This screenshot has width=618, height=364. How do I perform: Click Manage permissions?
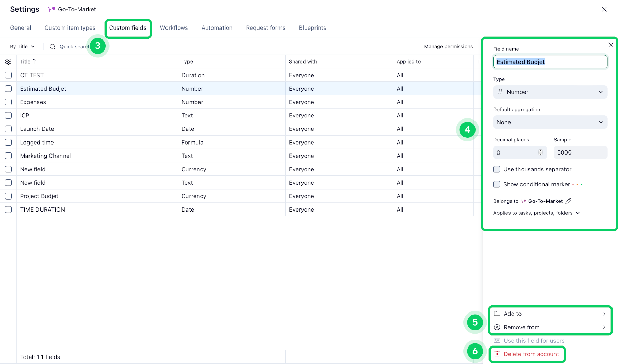pyautogui.click(x=448, y=46)
